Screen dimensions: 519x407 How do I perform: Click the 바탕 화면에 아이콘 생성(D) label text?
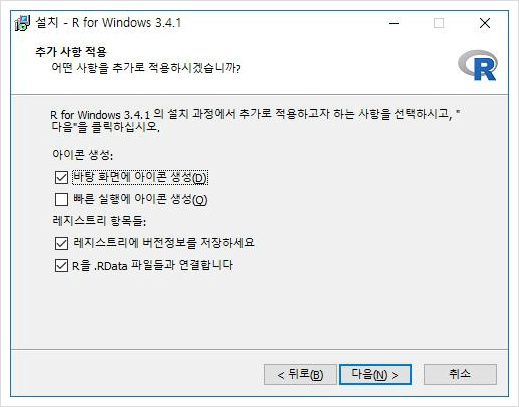pos(140,177)
